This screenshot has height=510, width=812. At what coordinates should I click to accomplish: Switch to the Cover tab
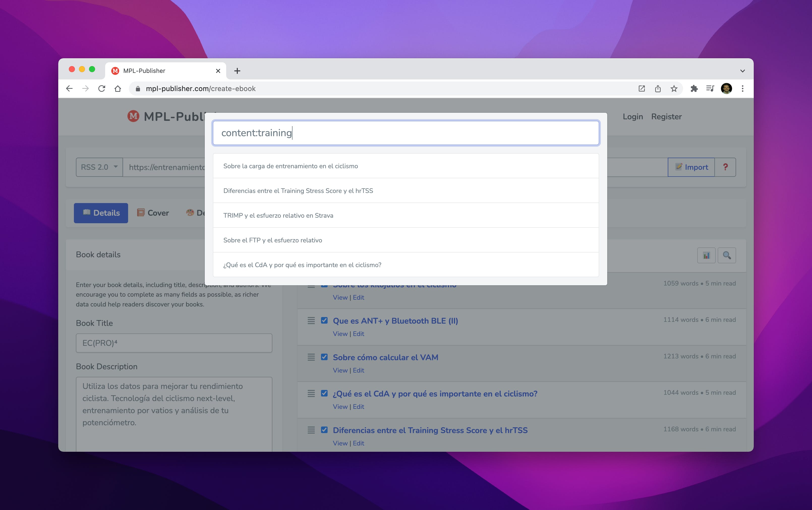pos(153,213)
